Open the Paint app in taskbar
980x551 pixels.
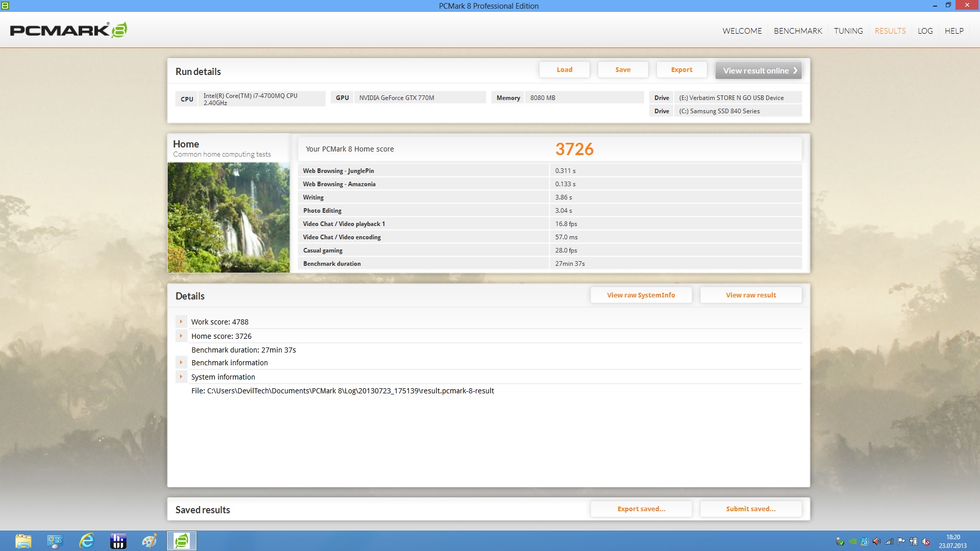pos(150,541)
